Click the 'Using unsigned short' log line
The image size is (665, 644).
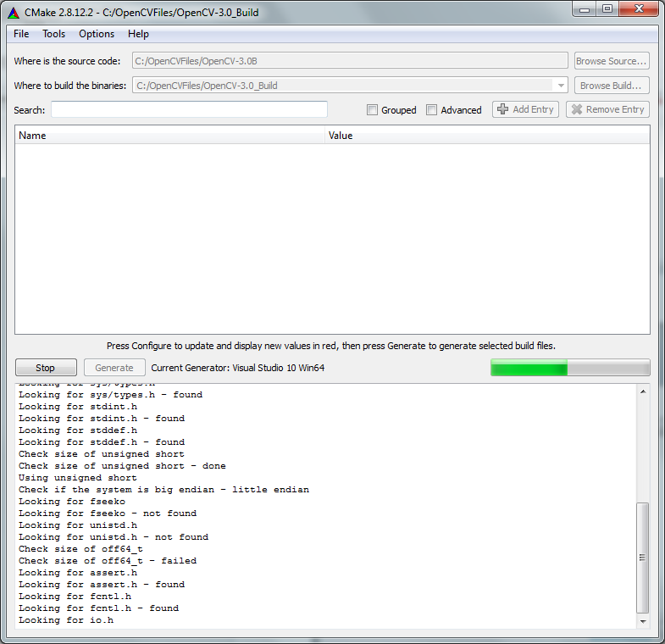point(78,478)
